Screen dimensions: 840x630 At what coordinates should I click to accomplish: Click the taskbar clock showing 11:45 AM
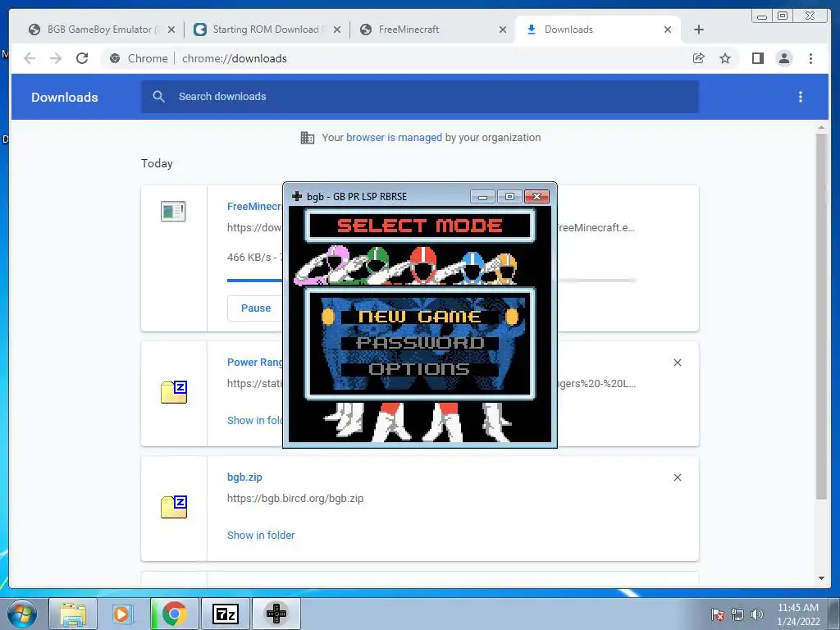[x=798, y=614]
